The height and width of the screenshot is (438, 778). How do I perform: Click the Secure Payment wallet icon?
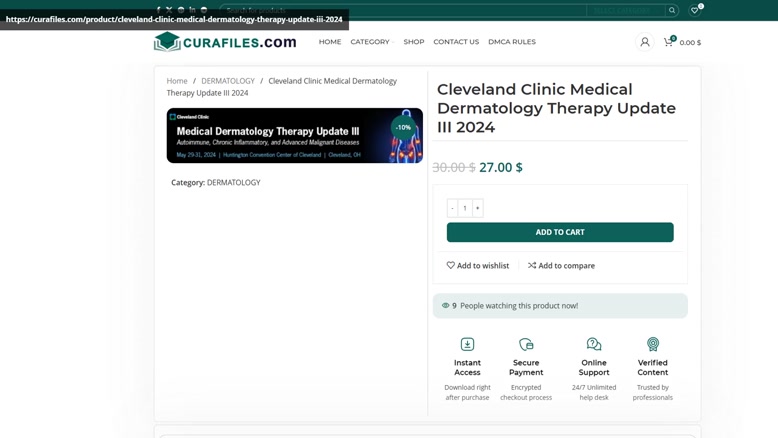(526, 344)
